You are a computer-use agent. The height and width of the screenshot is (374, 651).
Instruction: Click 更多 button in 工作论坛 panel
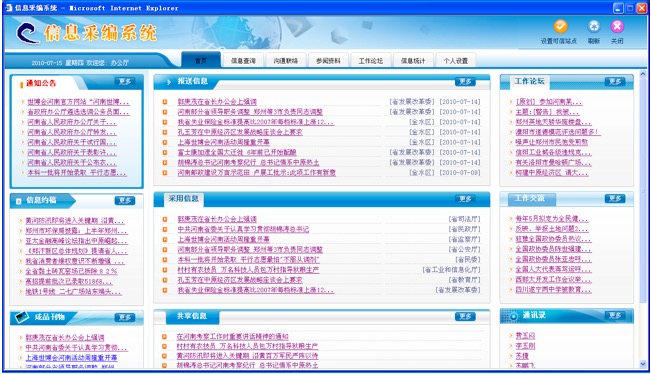[x=615, y=81]
